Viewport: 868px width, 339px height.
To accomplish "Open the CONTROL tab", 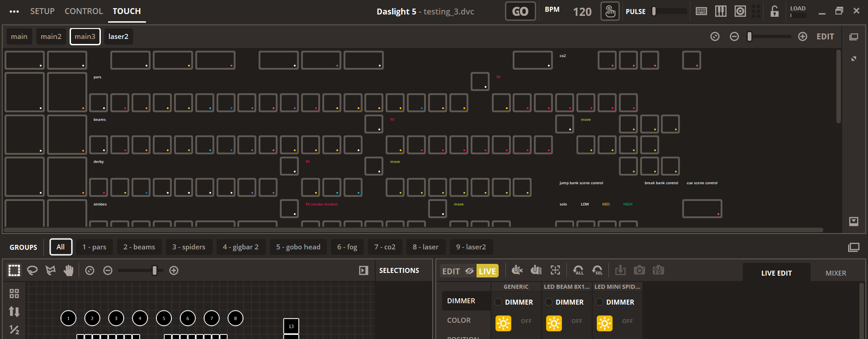I will tap(84, 11).
